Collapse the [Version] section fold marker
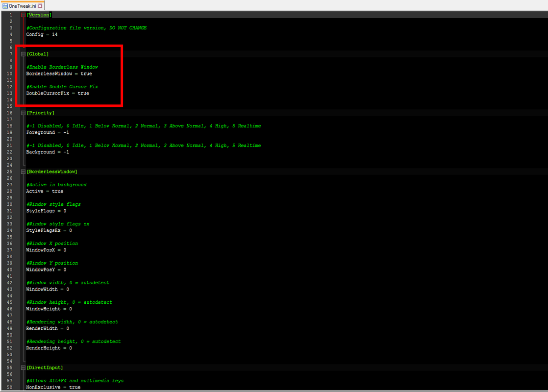 (x=23, y=15)
